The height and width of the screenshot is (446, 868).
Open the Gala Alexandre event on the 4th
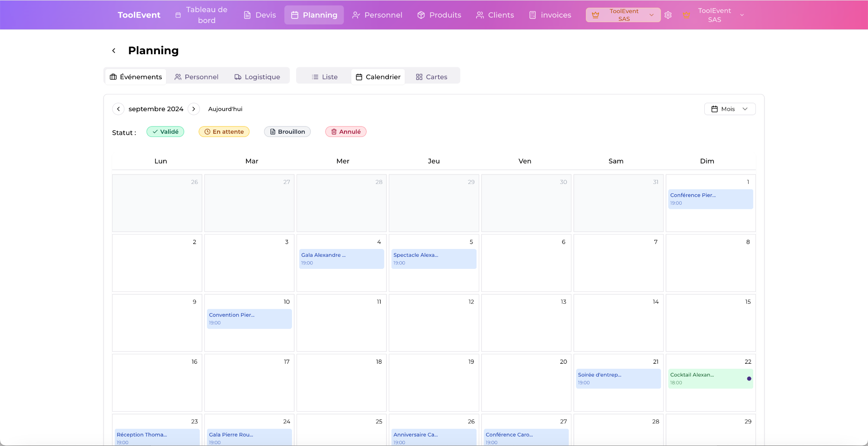pyautogui.click(x=341, y=259)
